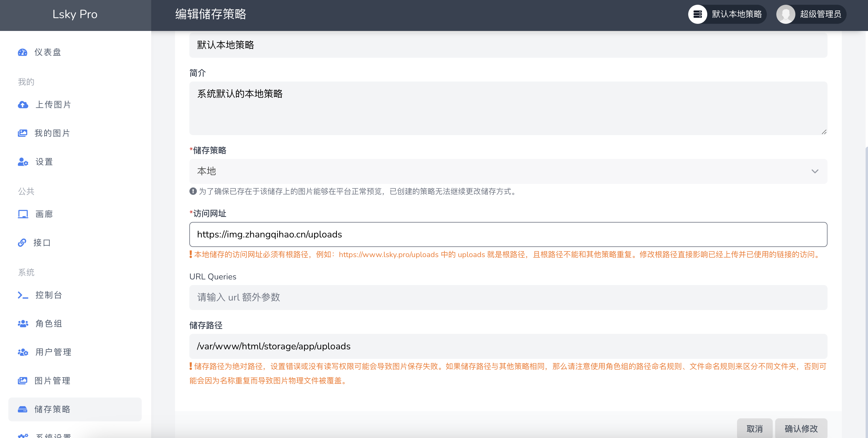Open the 仪表盘 menu item

(x=75, y=52)
